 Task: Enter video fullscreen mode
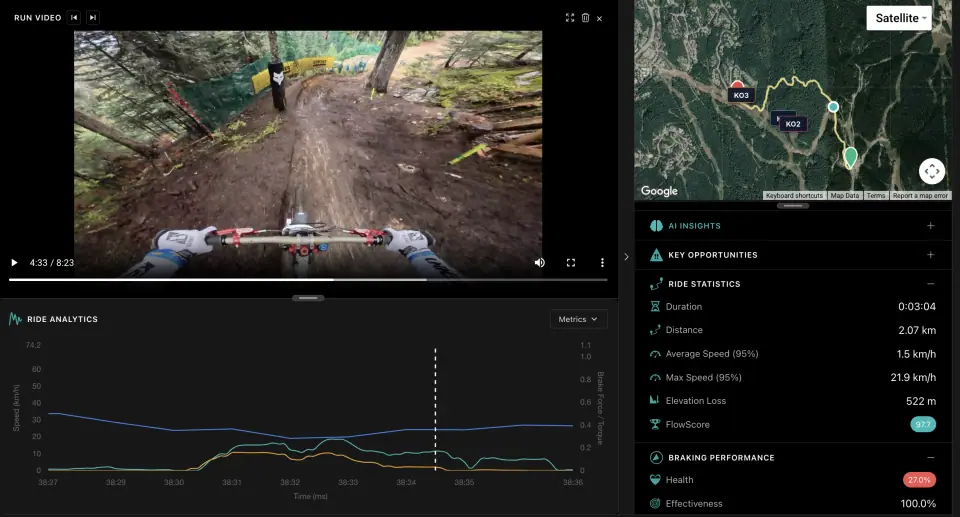(571, 263)
